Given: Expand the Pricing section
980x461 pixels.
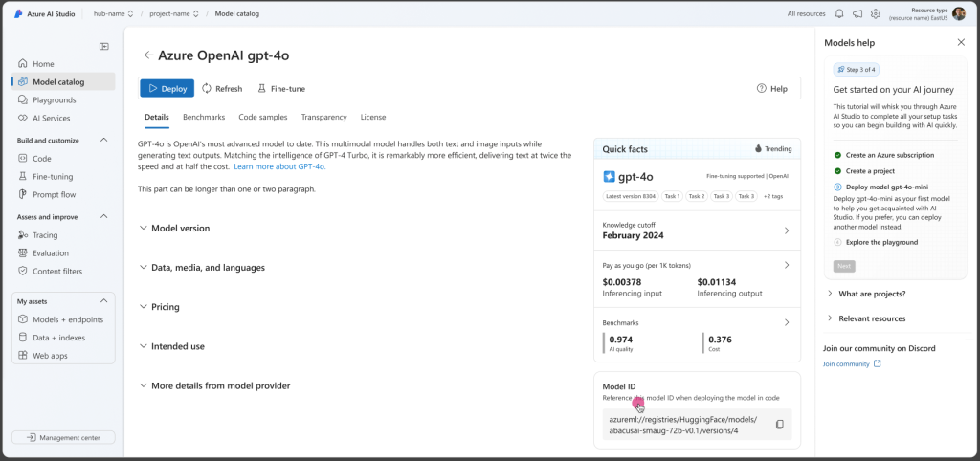Looking at the screenshot, I should point(160,307).
